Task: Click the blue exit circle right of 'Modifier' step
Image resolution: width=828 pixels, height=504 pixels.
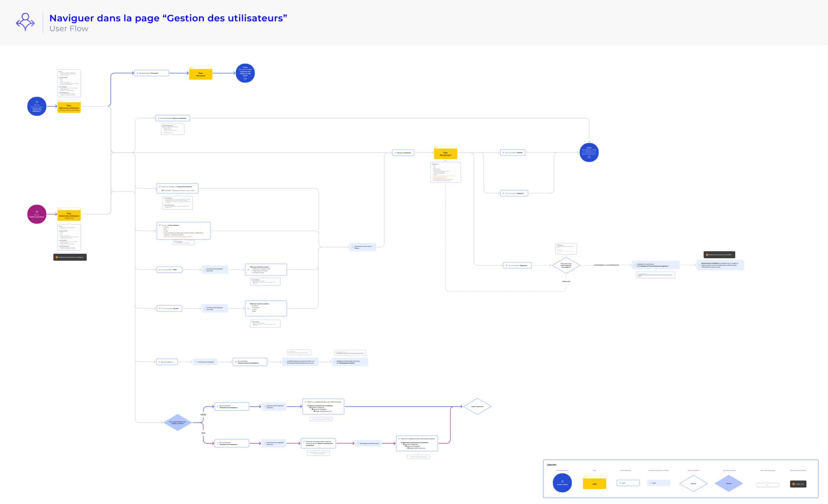Action: pyautogui.click(x=589, y=153)
